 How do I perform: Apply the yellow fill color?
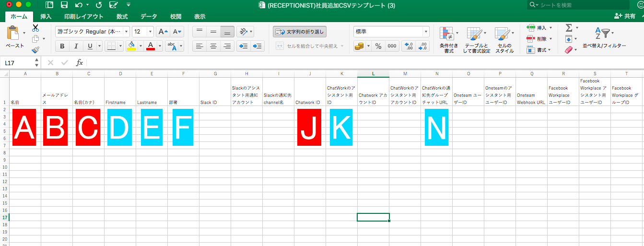(x=131, y=46)
